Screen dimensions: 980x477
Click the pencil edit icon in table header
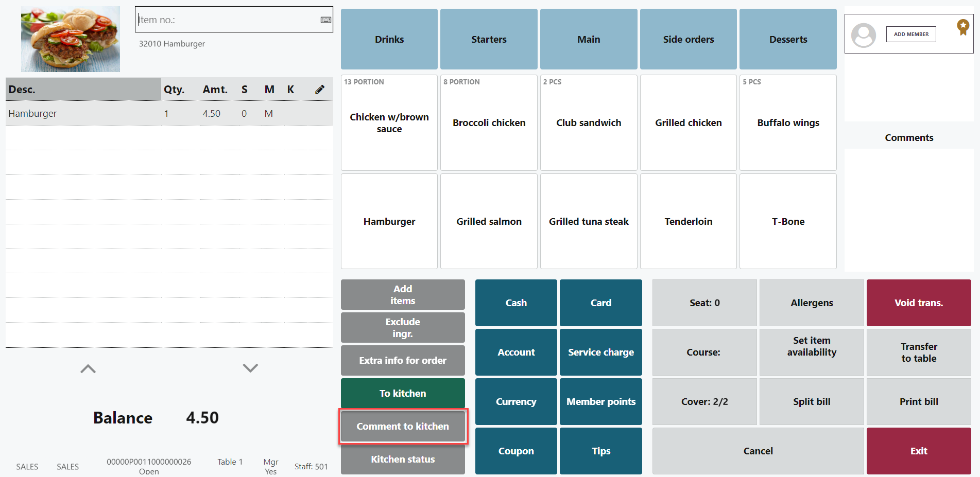pyautogui.click(x=320, y=90)
